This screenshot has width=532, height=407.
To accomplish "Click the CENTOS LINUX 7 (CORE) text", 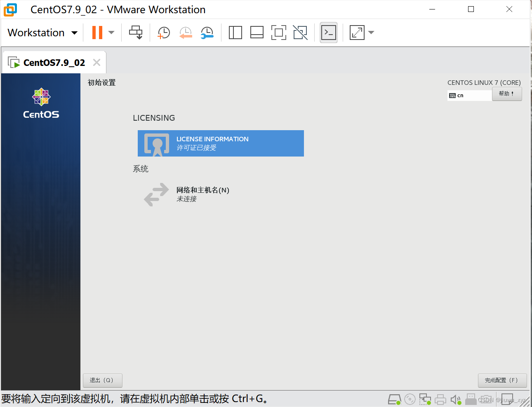I will pos(484,82).
